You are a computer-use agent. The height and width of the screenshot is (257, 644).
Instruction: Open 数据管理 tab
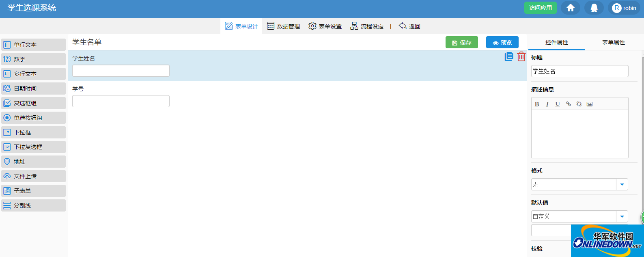coord(283,26)
